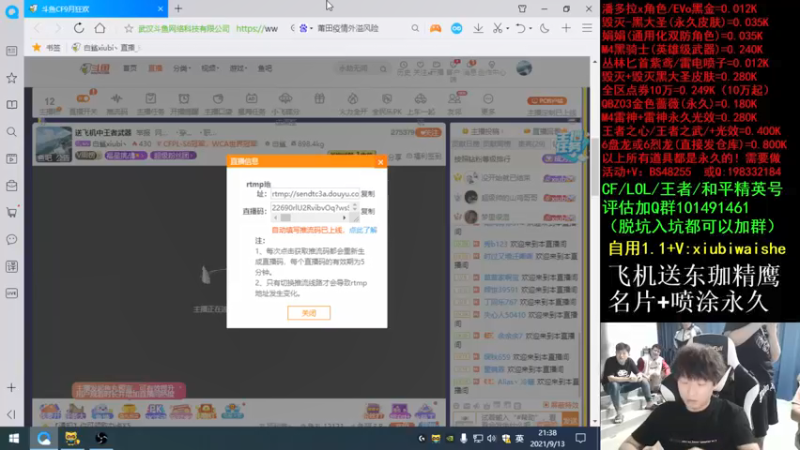Open the Windows notification center icon
Image resolution: width=800 pixels, height=450 pixels.
(580, 438)
